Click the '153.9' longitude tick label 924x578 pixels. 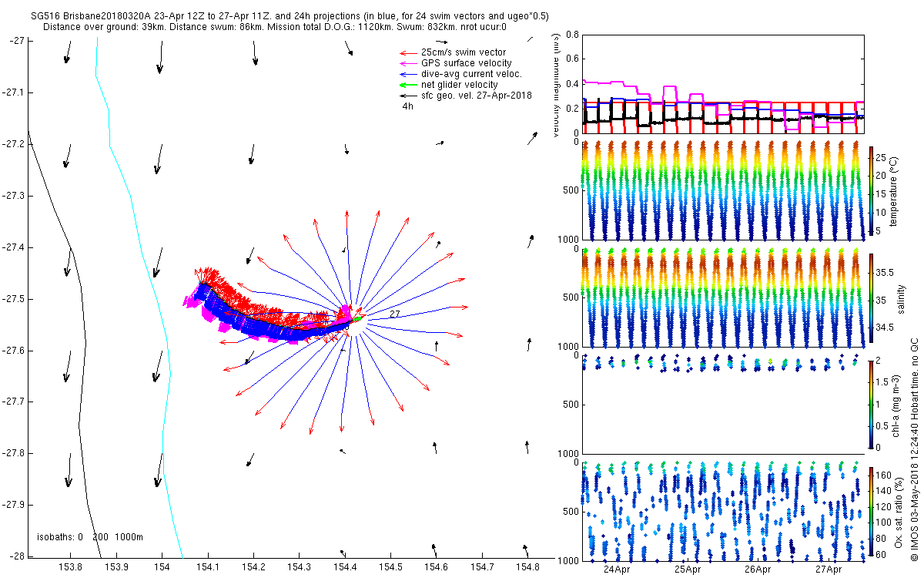click(x=116, y=568)
